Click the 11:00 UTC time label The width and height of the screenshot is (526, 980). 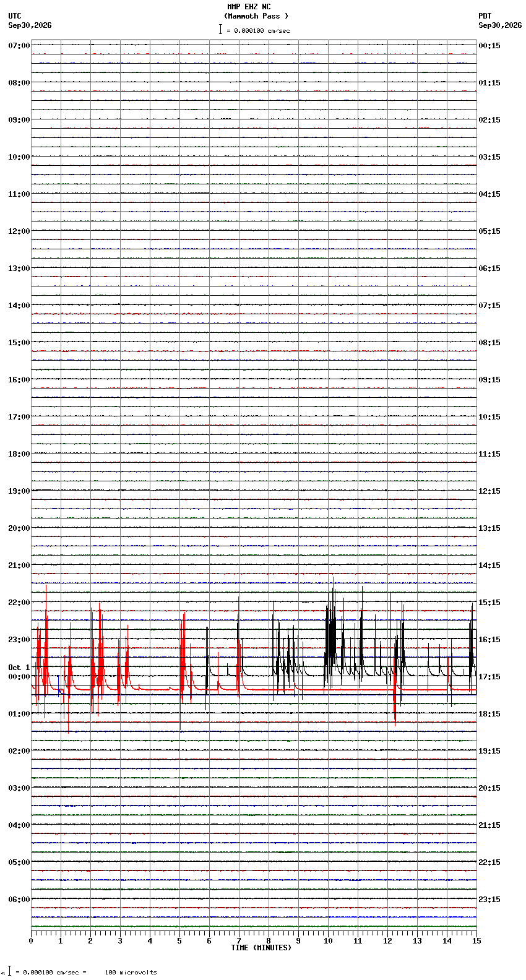coord(19,194)
